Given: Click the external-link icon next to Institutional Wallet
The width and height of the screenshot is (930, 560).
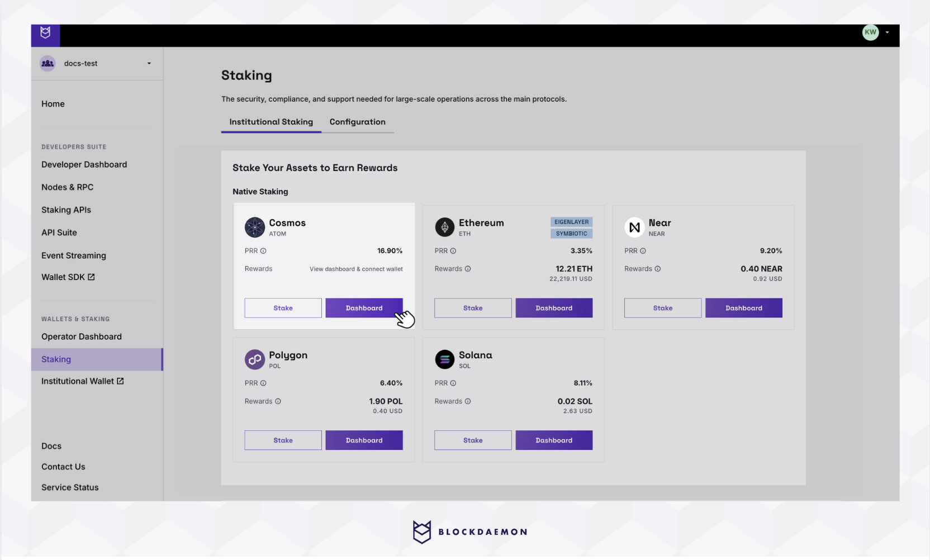Looking at the screenshot, I should [120, 381].
